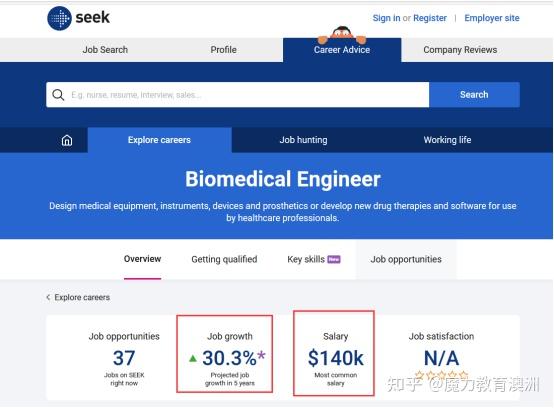Click the Sign in link
This screenshot has width=554, height=408.
(387, 18)
